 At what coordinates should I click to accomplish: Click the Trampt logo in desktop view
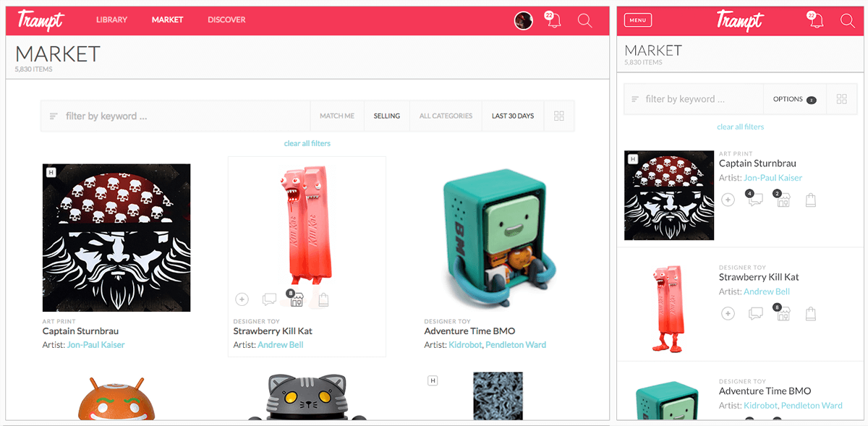tap(41, 20)
